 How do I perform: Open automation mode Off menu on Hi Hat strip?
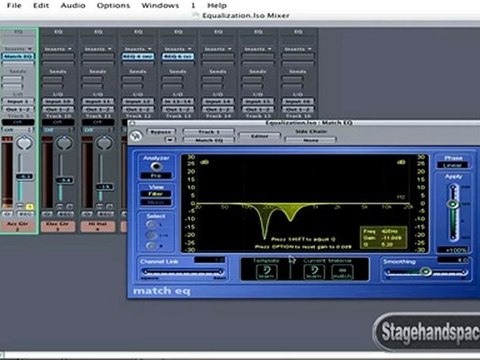coord(98,130)
